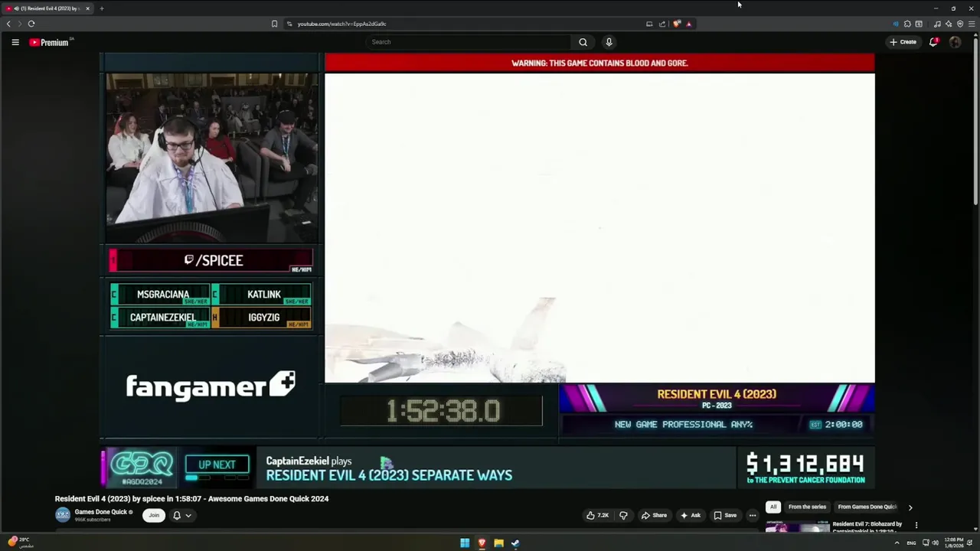This screenshot has height=551, width=980.
Task: Open a new browser tab
Action: tap(101, 8)
